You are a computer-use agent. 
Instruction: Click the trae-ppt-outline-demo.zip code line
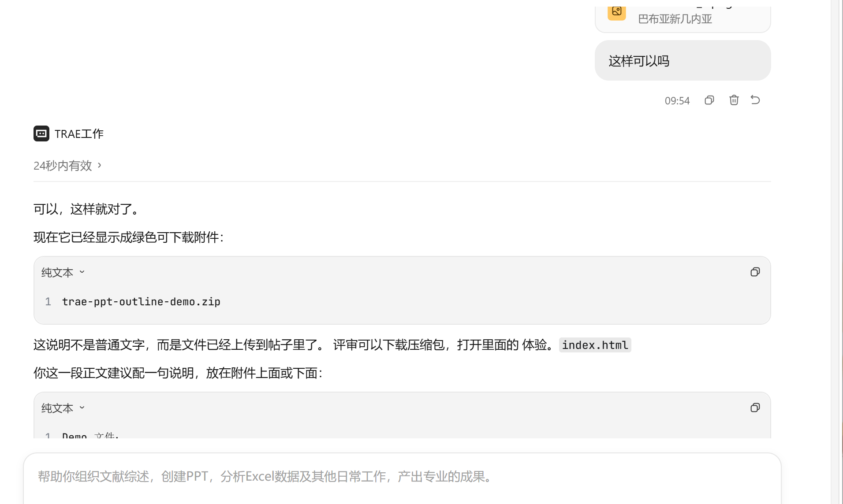click(141, 302)
